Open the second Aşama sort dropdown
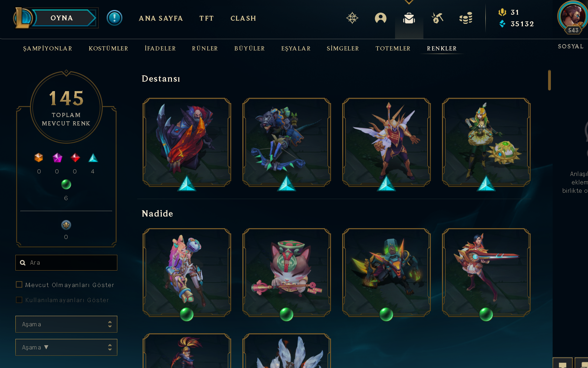Viewport: 588px width, 368px height. [66, 347]
